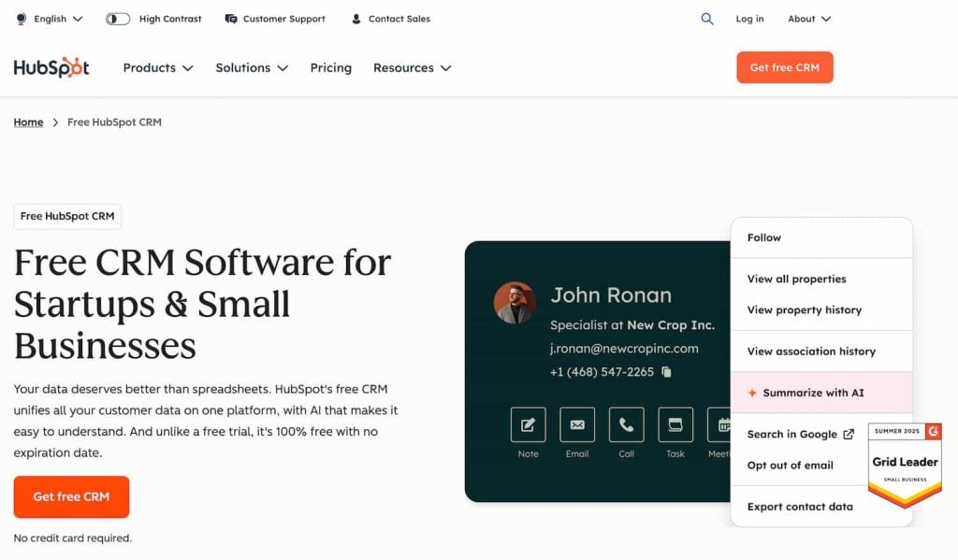This screenshot has width=958, height=560.
Task: Toggle the High Contrast switch
Action: (118, 19)
